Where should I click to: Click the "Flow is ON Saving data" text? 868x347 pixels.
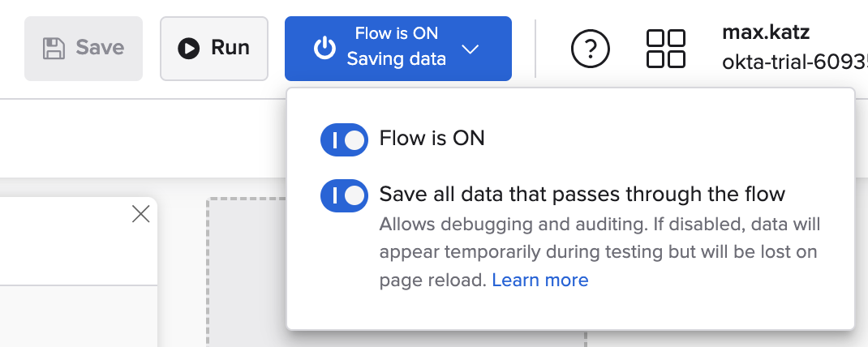(x=397, y=47)
